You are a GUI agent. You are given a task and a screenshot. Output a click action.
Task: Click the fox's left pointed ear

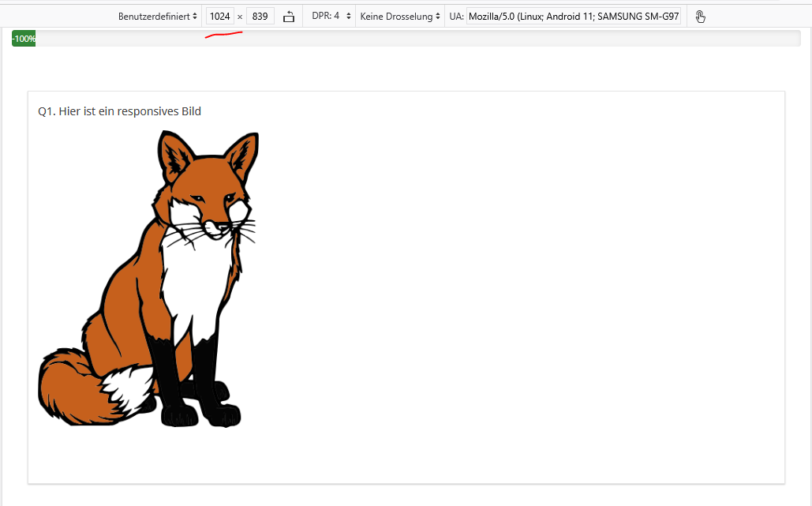click(x=173, y=152)
